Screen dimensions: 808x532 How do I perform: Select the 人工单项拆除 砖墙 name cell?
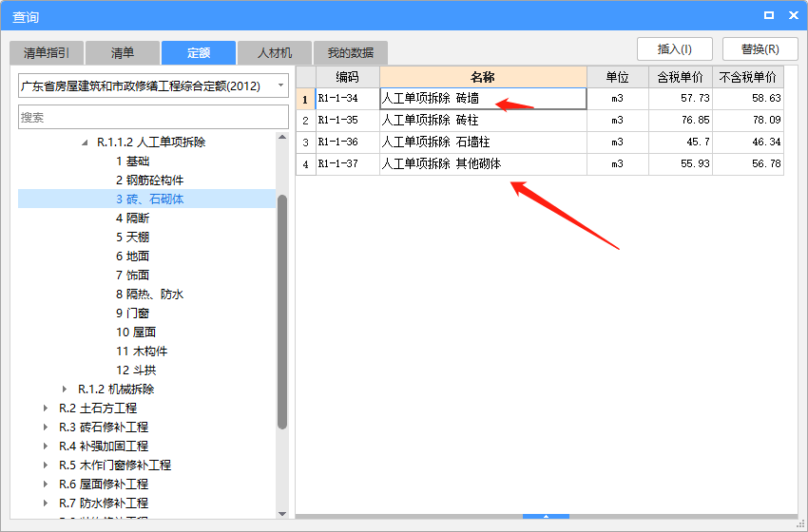(x=483, y=99)
